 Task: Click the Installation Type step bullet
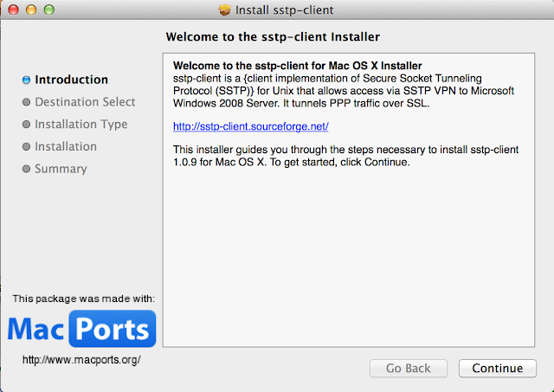27,125
